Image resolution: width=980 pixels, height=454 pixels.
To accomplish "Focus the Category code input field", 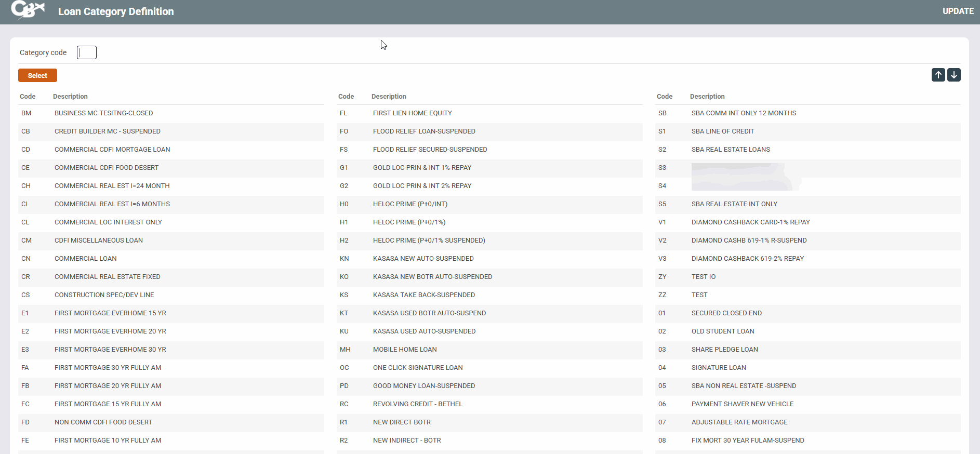I will point(87,52).
